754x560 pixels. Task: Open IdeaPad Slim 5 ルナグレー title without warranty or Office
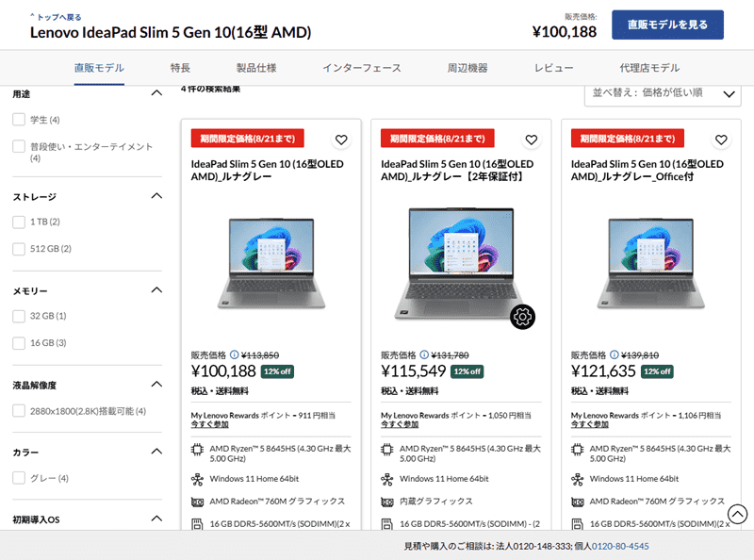coord(268,171)
